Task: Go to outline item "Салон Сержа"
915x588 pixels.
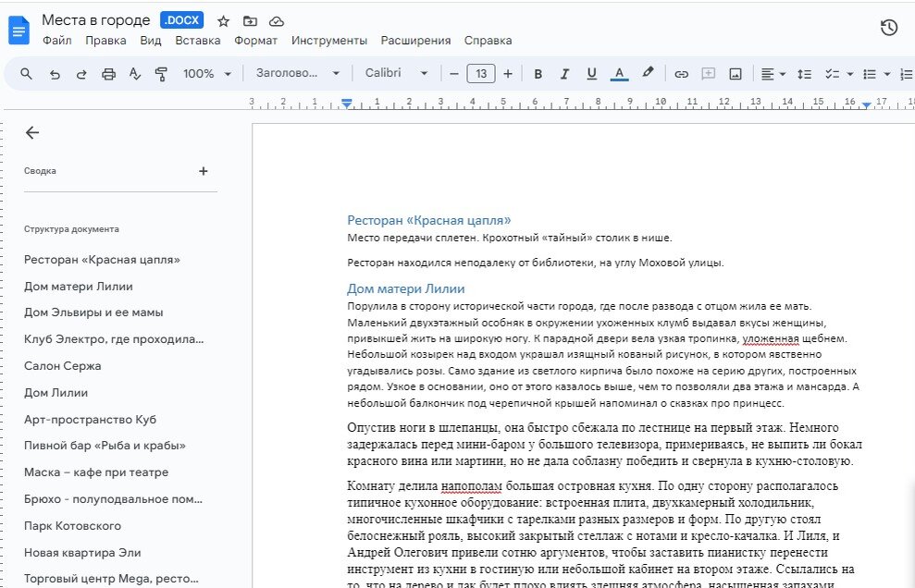Action: click(62, 366)
